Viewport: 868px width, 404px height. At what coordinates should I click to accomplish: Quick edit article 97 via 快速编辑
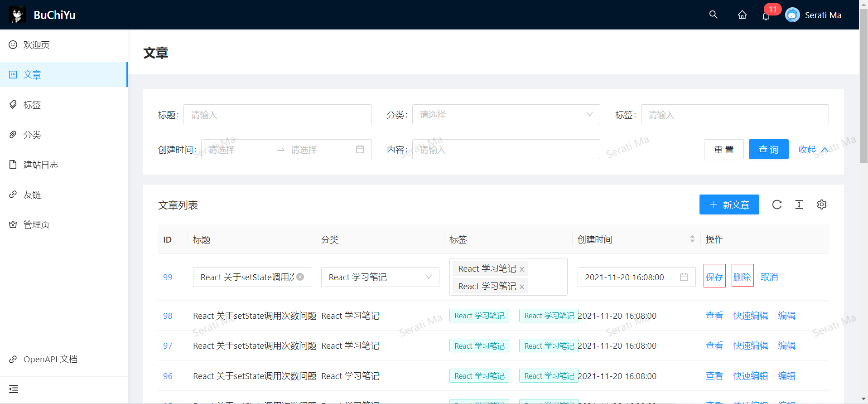pyautogui.click(x=751, y=346)
